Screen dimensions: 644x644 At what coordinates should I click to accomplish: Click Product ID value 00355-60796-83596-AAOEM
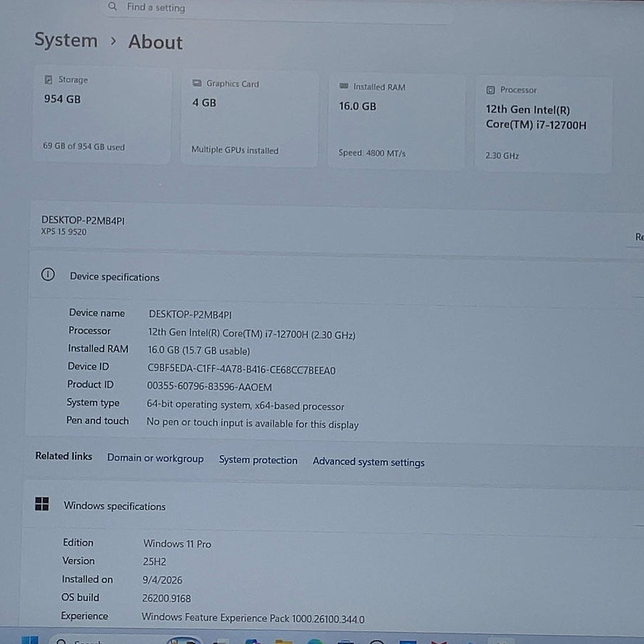tap(210, 386)
